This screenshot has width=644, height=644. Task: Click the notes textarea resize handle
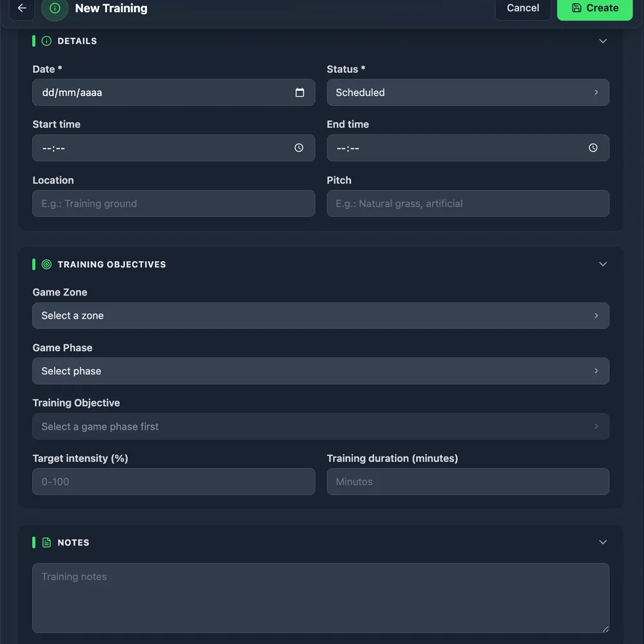click(x=605, y=629)
